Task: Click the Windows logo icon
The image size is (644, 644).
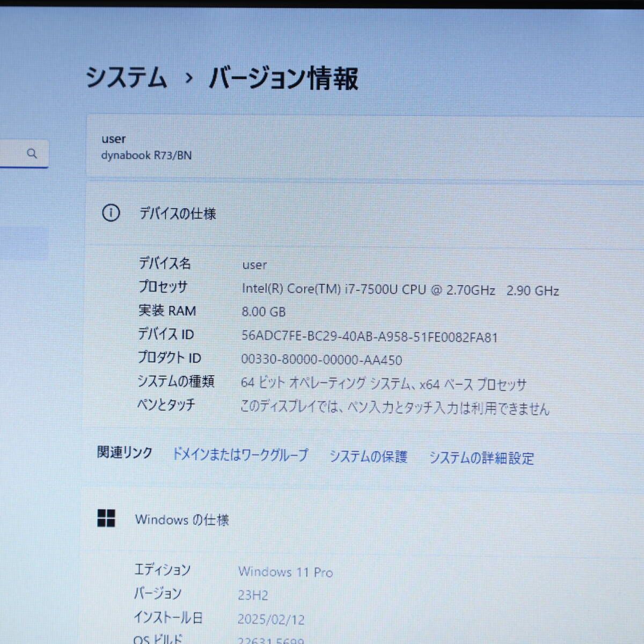Action: tap(106, 518)
